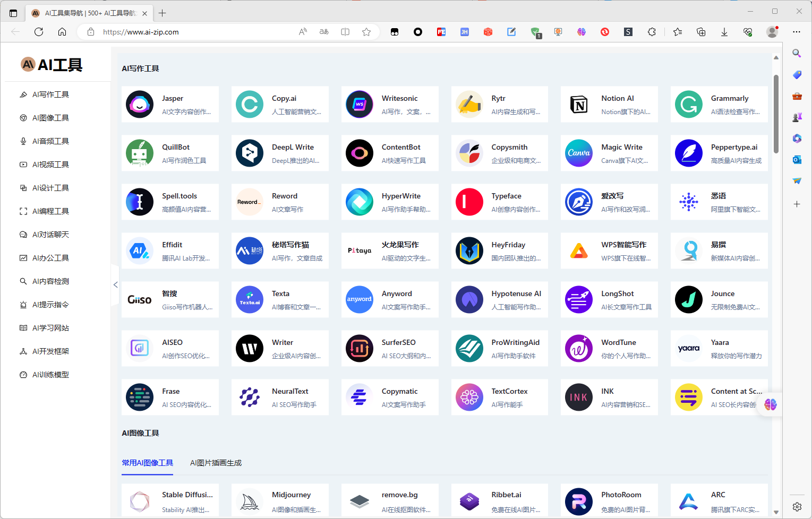Click the WordTune purple icon
812x519 pixels.
[x=579, y=349]
